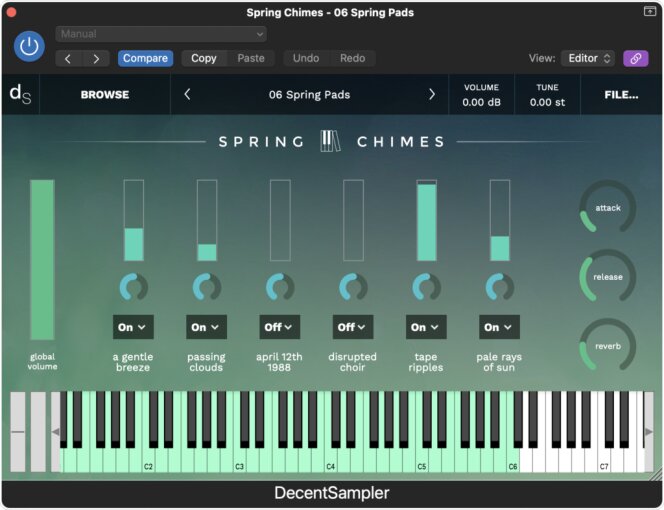
Task: Open the Off dropdown for april 12th 1988
Action: 279,327
